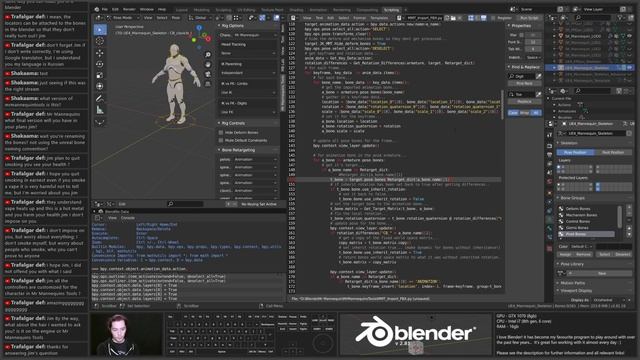
Task: Enable Pose Position toggle
Action: pos(576,152)
